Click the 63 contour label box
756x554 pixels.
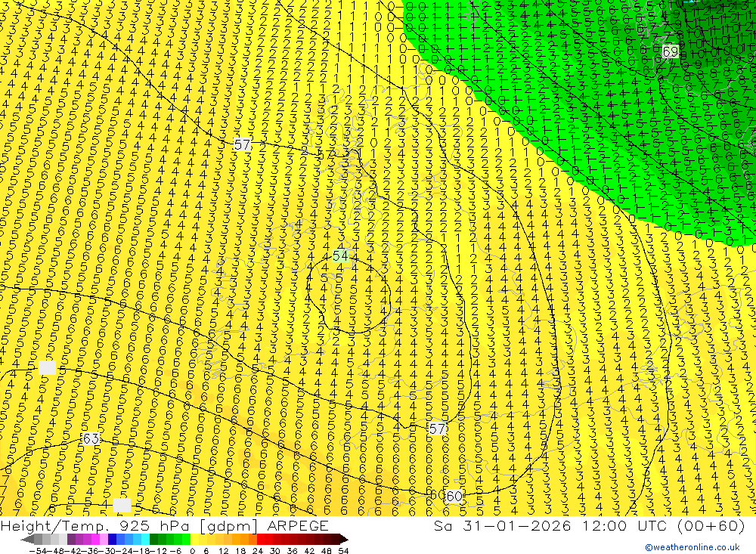[x=91, y=439]
